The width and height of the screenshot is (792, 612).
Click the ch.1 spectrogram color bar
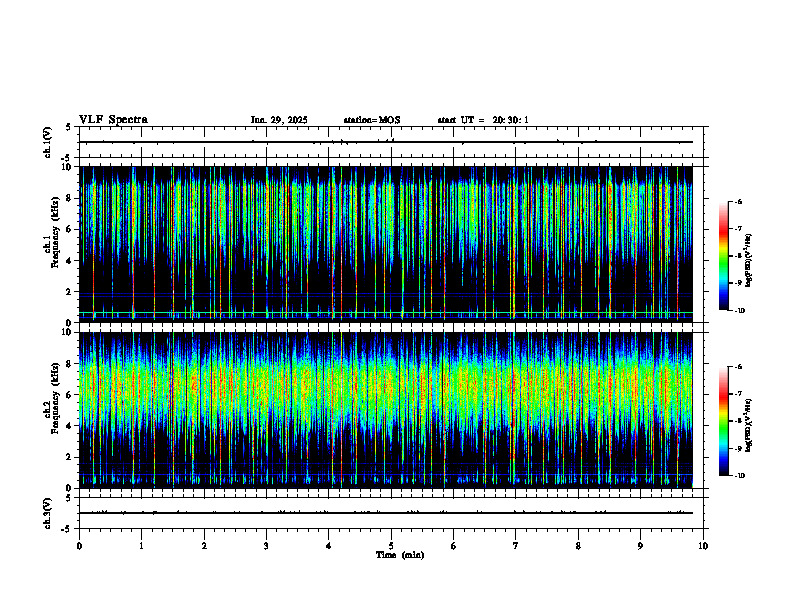click(723, 256)
